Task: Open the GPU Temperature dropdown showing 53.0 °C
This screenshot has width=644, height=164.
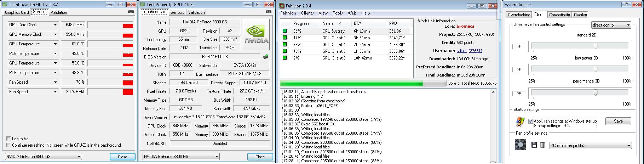Action: coord(55,63)
